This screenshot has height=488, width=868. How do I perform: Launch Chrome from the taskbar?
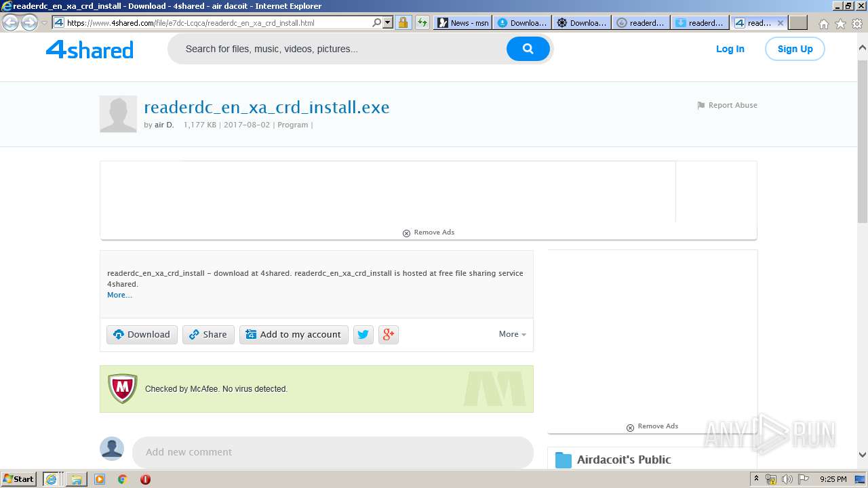122,479
